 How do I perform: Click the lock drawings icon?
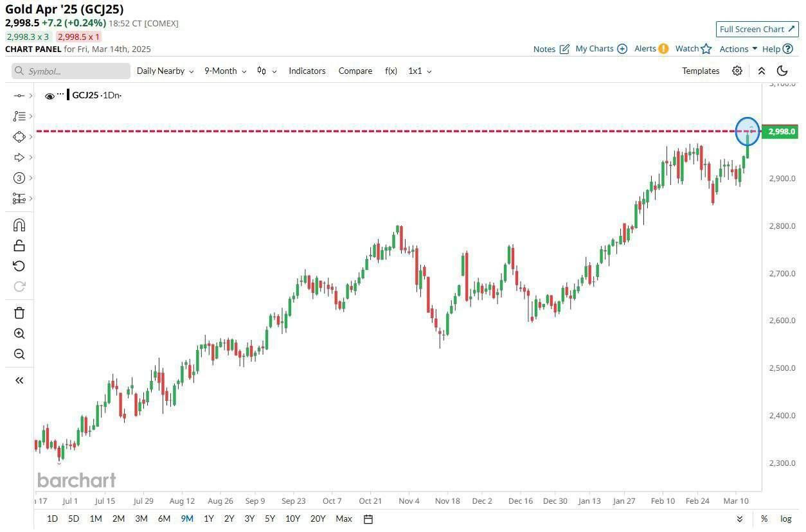tap(19, 245)
